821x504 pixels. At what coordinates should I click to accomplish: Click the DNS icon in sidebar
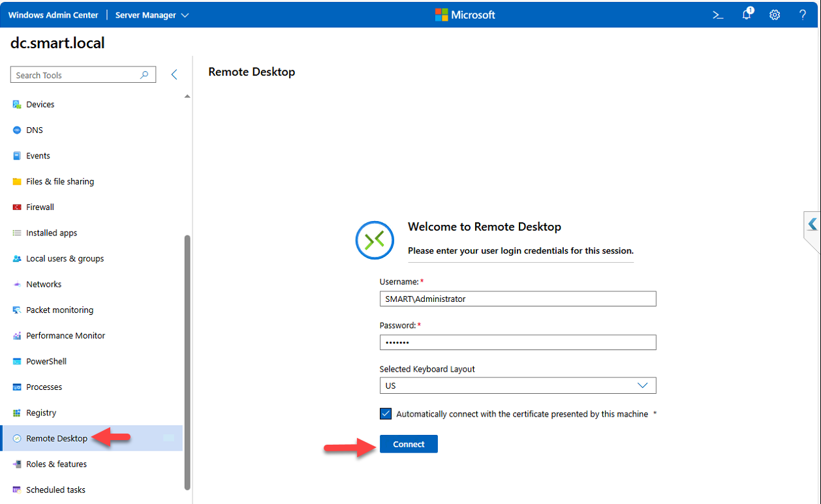(x=17, y=130)
